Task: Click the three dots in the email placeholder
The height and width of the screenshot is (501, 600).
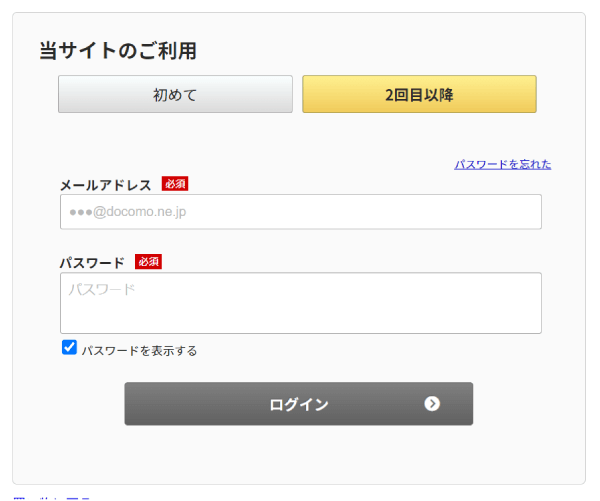Action: 81,212
